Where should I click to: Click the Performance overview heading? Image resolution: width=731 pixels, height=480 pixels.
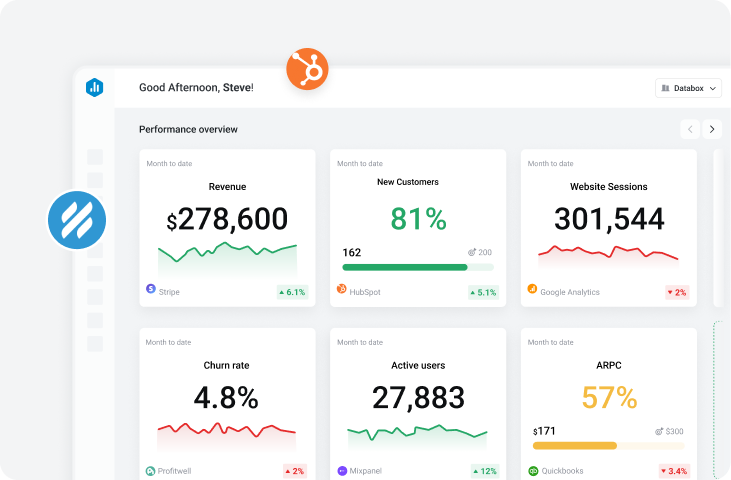coord(188,129)
